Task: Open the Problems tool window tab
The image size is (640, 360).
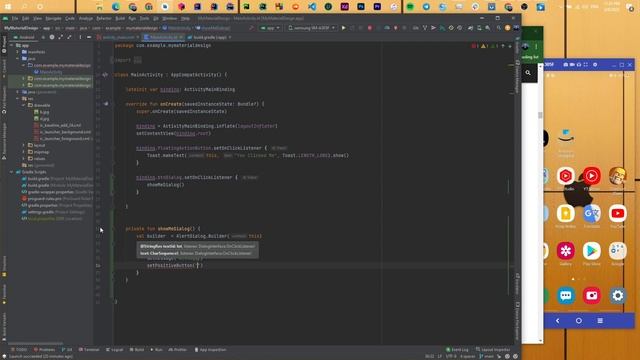Action: 44,350
